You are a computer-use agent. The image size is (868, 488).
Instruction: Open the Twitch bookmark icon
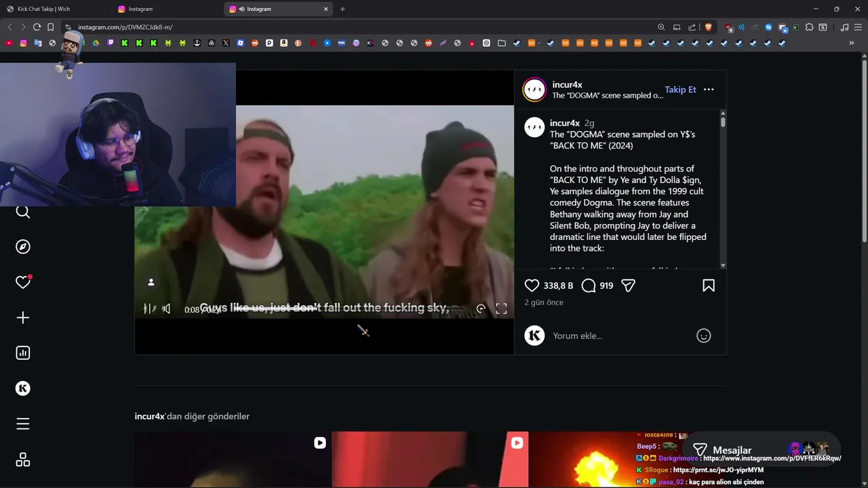(111, 43)
